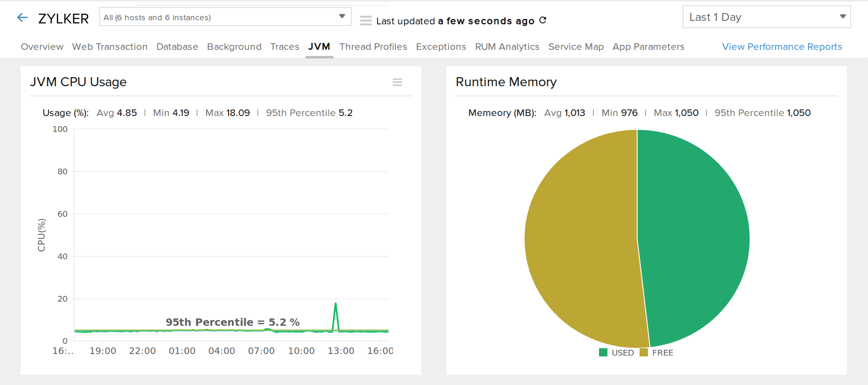Screen dimensions: 868x385
Task: Click the 07:00 x-axis label
Action: point(261,351)
